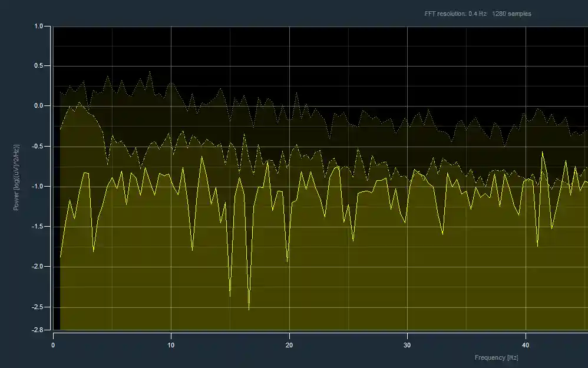Click the '-0.5' tick label on the power axis
The width and height of the screenshot is (588, 368).
pyautogui.click(x=38, y=146)
